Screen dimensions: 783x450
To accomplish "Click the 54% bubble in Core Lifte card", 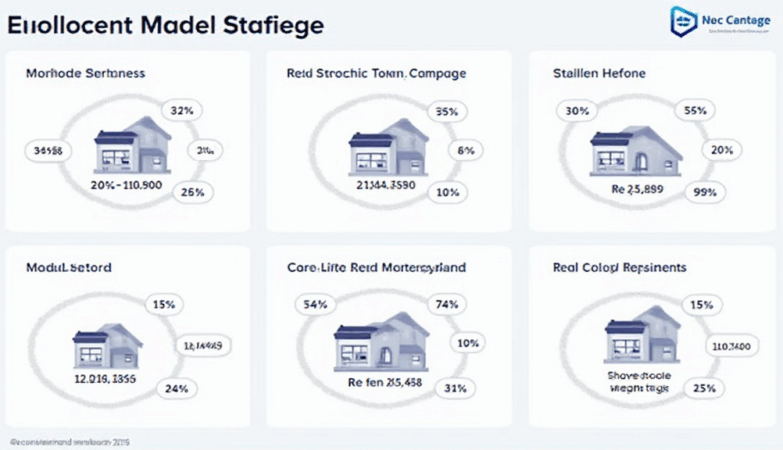I will [x=315, y=304].
